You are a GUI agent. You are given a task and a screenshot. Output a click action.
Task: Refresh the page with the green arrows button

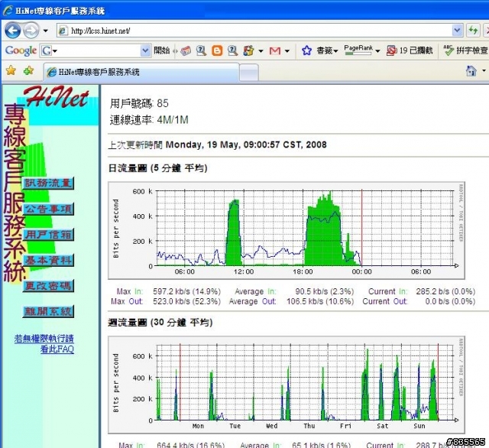tap(473, 31)
